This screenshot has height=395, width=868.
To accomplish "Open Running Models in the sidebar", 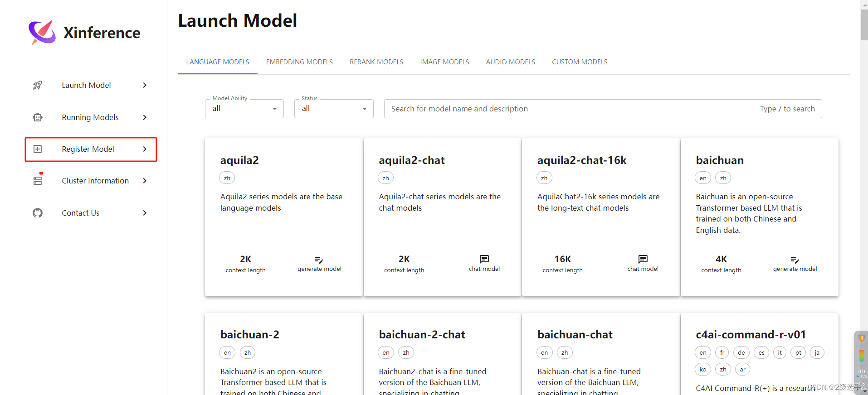I will coord(91,117).
